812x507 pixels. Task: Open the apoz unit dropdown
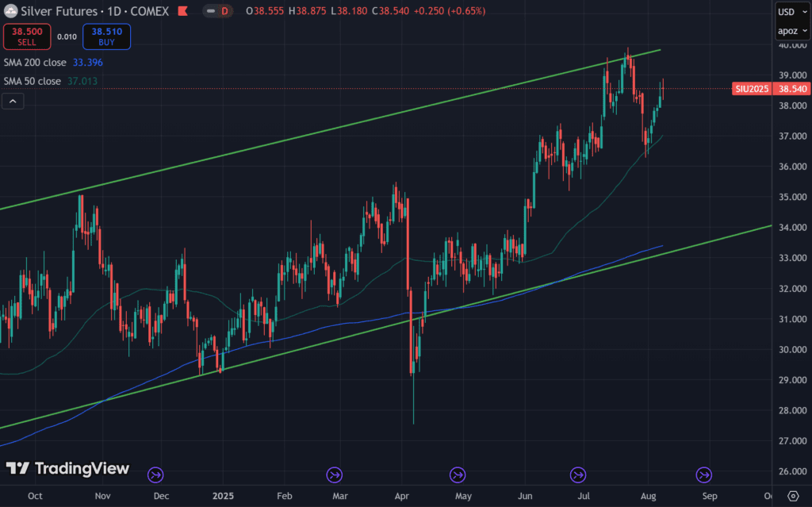click(791, 32)
